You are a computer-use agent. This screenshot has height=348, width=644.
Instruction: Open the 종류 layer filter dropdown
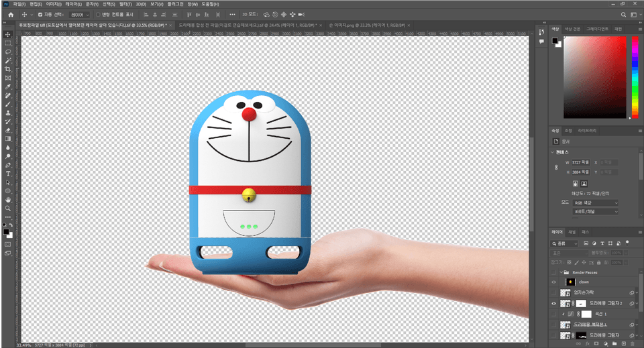click(x=565, y=244)
